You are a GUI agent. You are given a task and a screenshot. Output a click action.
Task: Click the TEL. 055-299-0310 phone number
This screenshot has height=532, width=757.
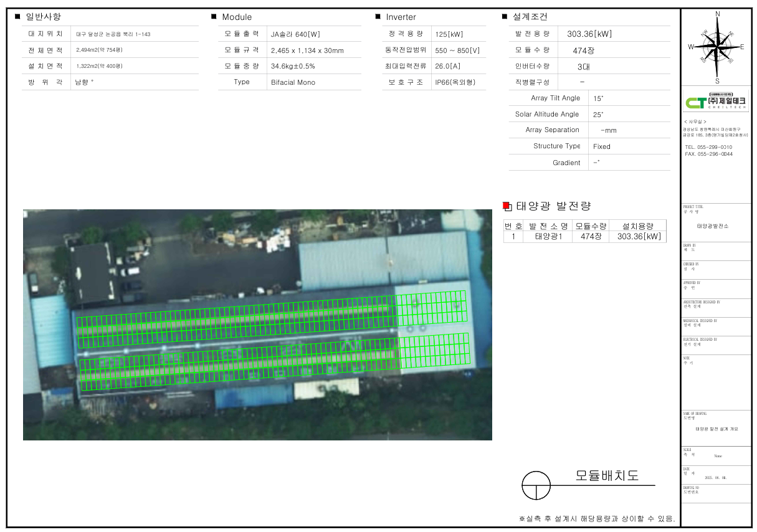pos(708,147)
